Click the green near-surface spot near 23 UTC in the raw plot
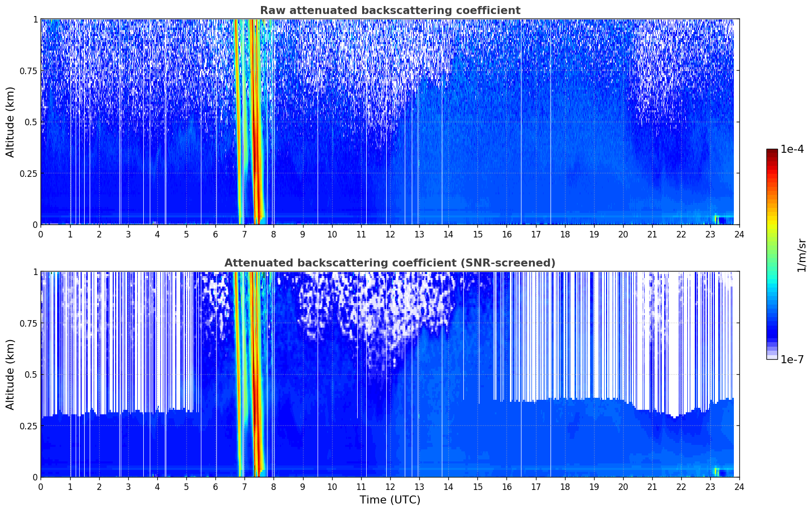Screen dimensions: 812x511 [x=717, y=219]
